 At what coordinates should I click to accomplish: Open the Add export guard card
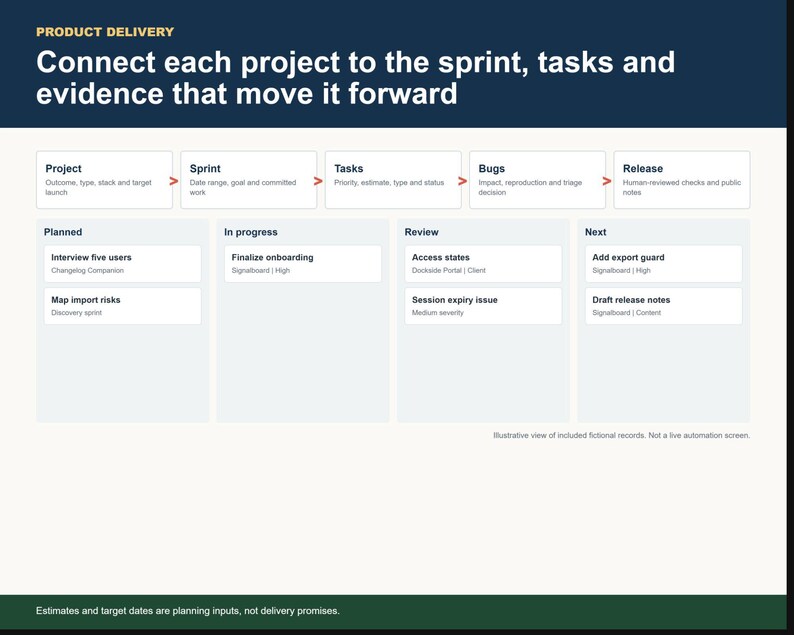pos(663,264)
